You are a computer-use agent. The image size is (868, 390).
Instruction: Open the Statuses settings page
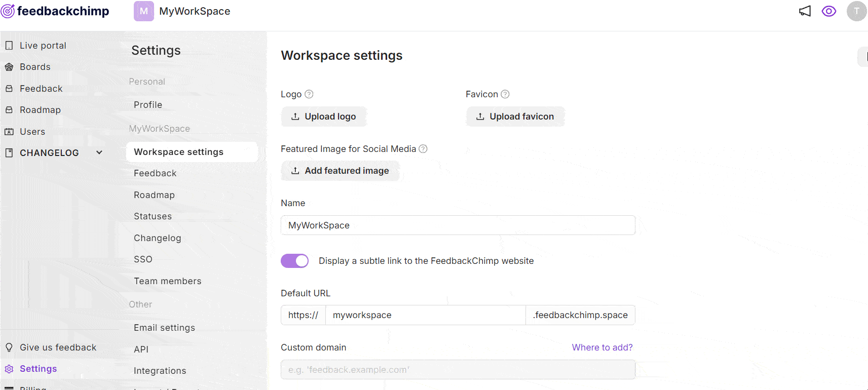[x=153, y=216]
